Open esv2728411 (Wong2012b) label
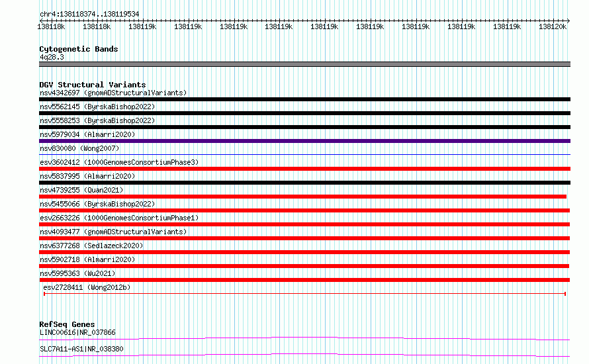 point(87,287)
